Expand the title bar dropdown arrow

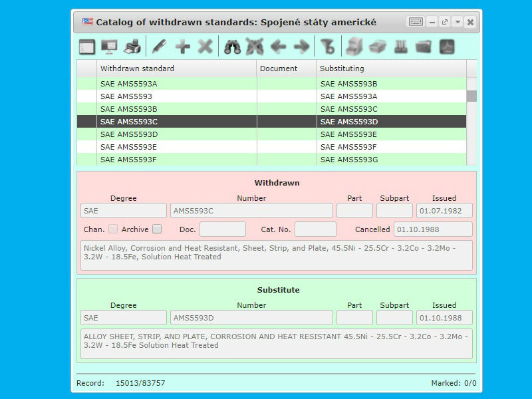(x=458, y=22)
